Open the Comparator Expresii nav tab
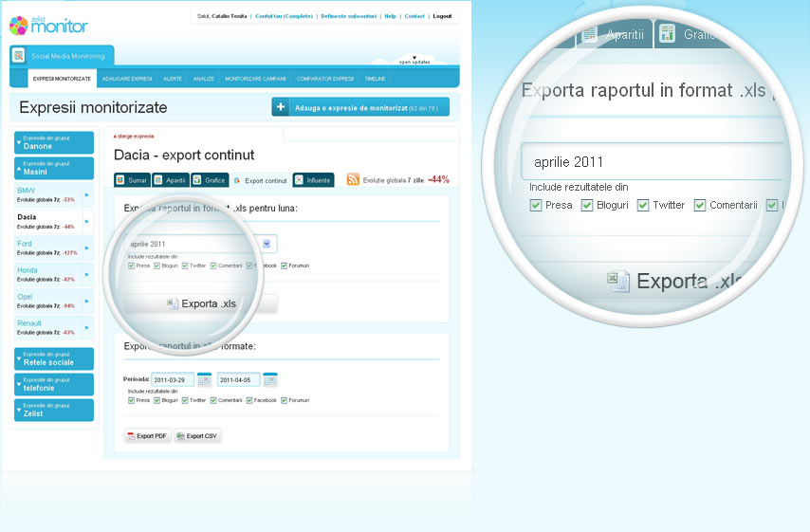The width and height of the screenshot is (810, 532). (x=325, y=79)
